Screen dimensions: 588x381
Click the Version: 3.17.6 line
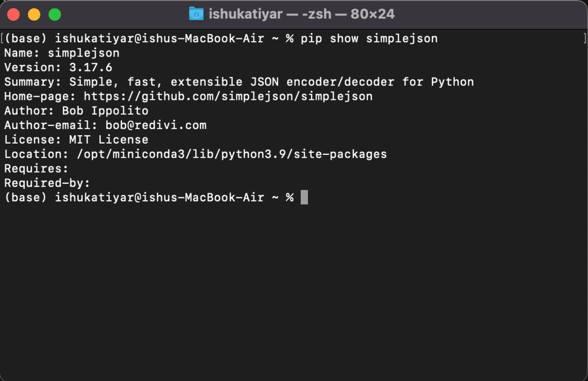pos(58,67)
